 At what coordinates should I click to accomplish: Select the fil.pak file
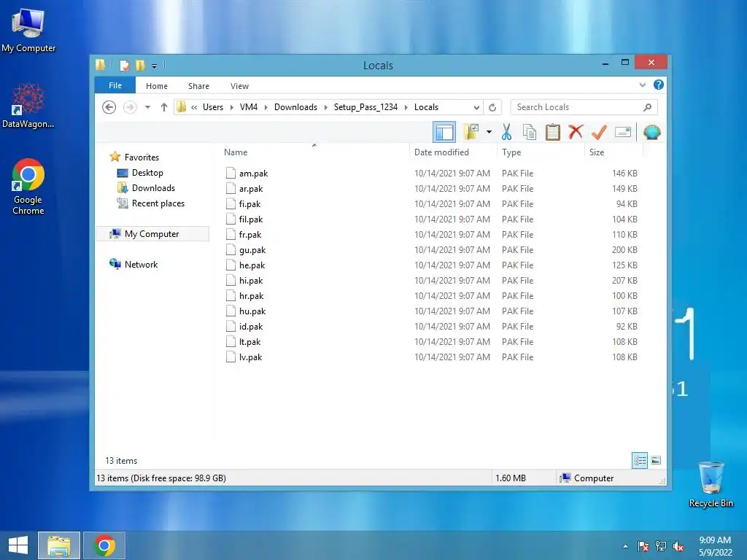coord(251,219)
